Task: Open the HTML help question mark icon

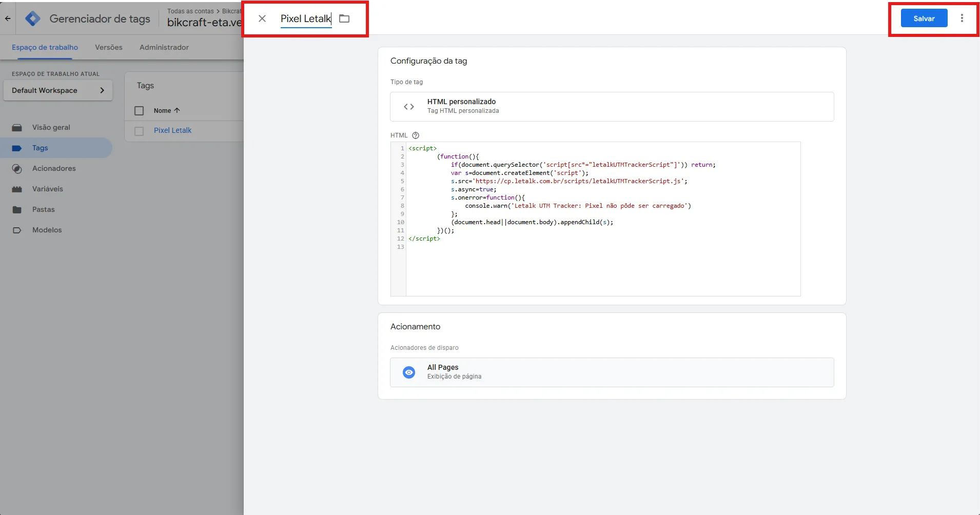Action: click(416, 135)
